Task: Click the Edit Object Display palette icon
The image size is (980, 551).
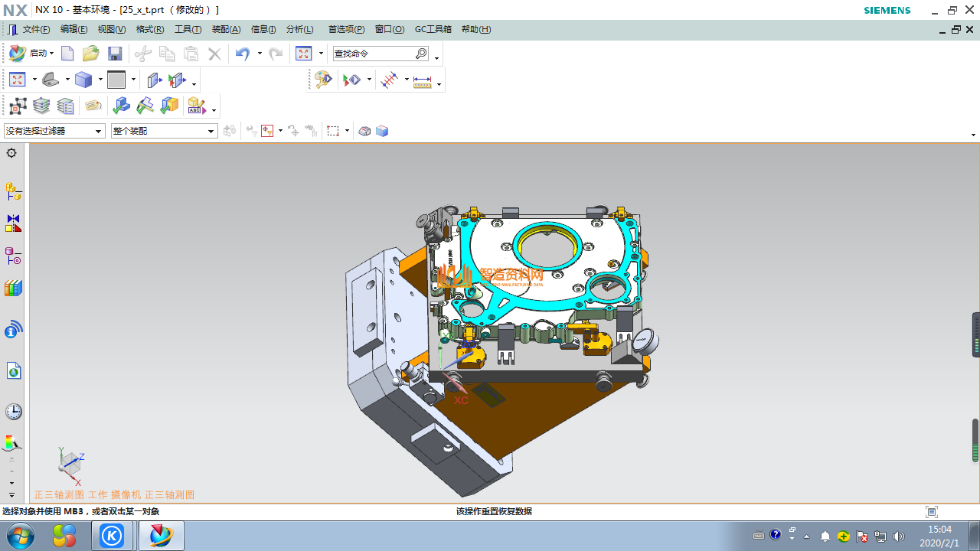Action: point(323,80)
